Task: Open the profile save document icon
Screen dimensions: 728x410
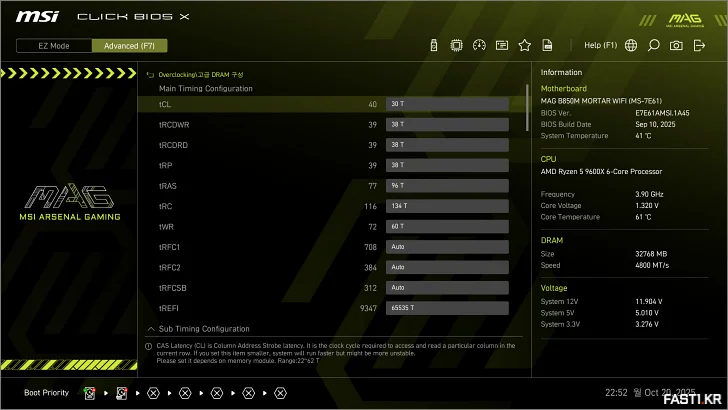Action: tap(547, 46)
